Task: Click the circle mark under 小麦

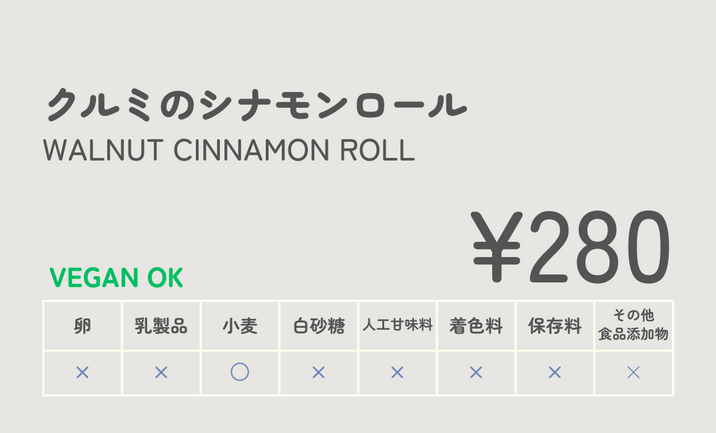Action: [x=240, y=372]
